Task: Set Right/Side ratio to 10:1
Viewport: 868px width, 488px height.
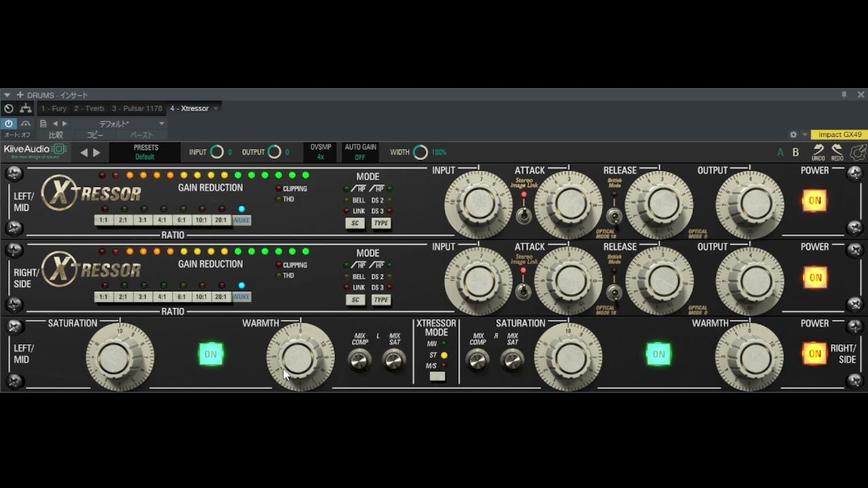Action: pos(201,297)
